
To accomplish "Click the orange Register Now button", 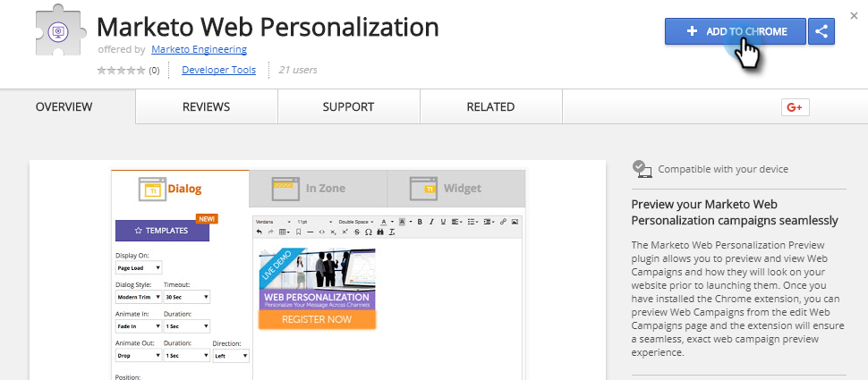I will point(317,319).
